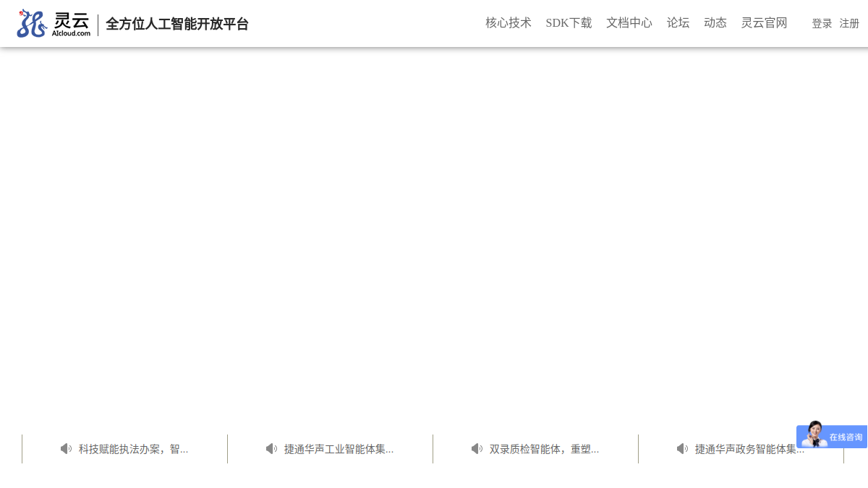The height and width of the screenshot is (488, 868).
Task: Click speaker icon beside 双录质检智能体
Action: pos(477,449)
